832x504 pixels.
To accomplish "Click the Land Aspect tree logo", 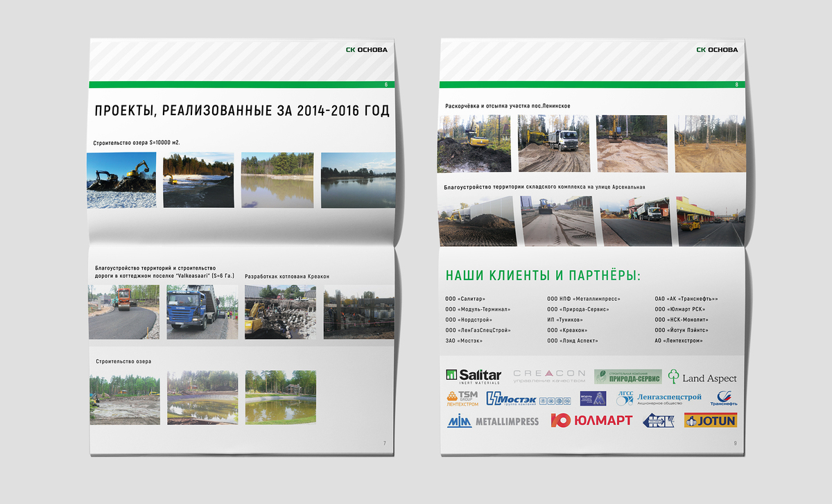I will coord(702,376).
